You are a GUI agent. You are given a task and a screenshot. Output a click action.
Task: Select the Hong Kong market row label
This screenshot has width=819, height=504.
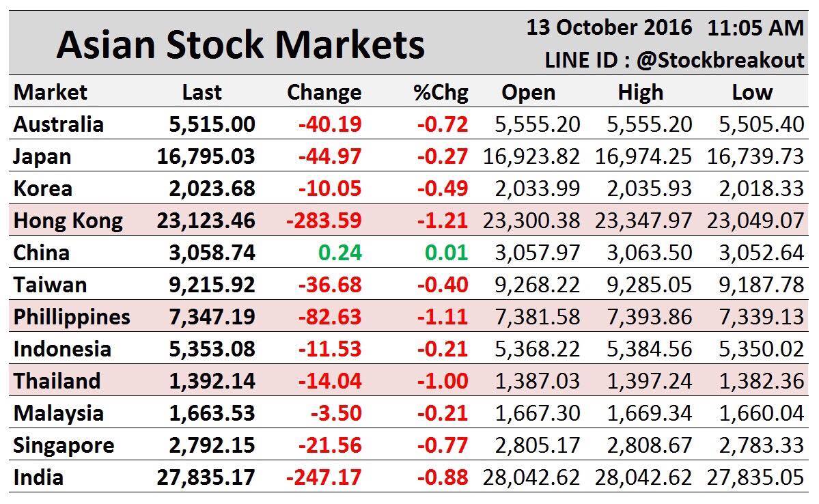[68, 221]
